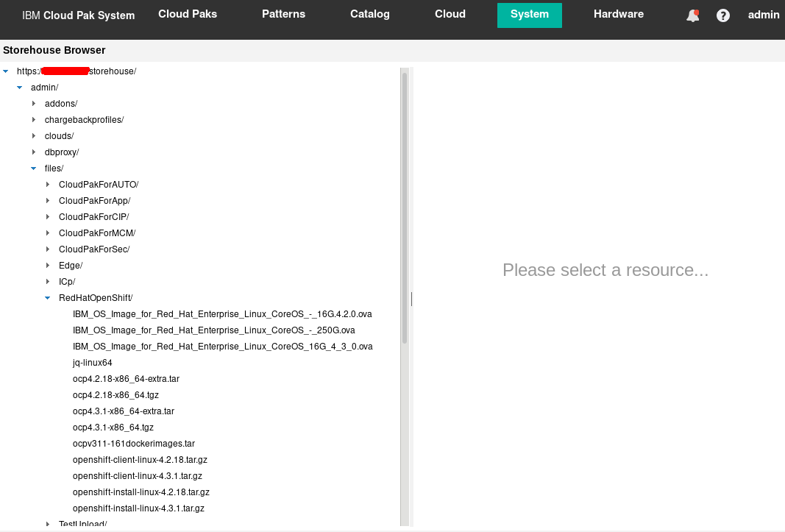Select openshift-install-linux-4.3.1.tar.gz file
Image resolution: width=785 pixels, height=532 pixels.
(138, 508)
